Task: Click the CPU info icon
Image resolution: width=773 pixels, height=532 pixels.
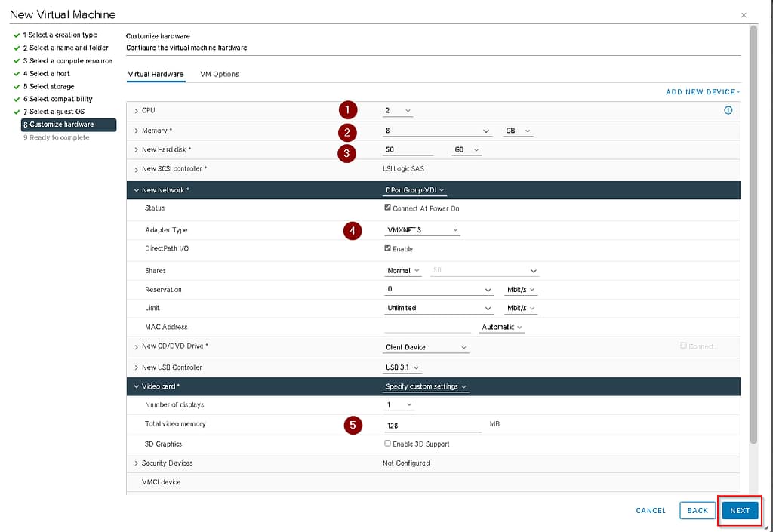Action: tap(728, 110)
